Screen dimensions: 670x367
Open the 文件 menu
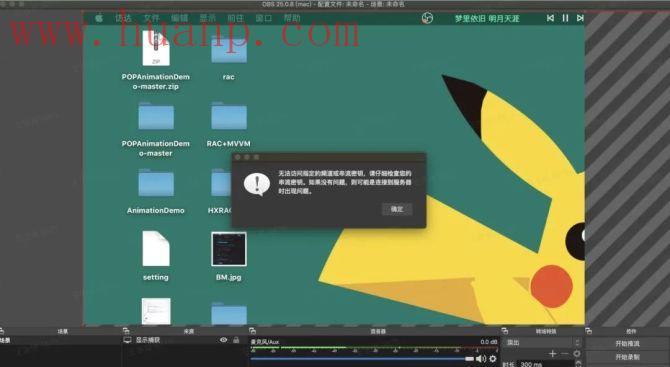[x=151, y=18]
